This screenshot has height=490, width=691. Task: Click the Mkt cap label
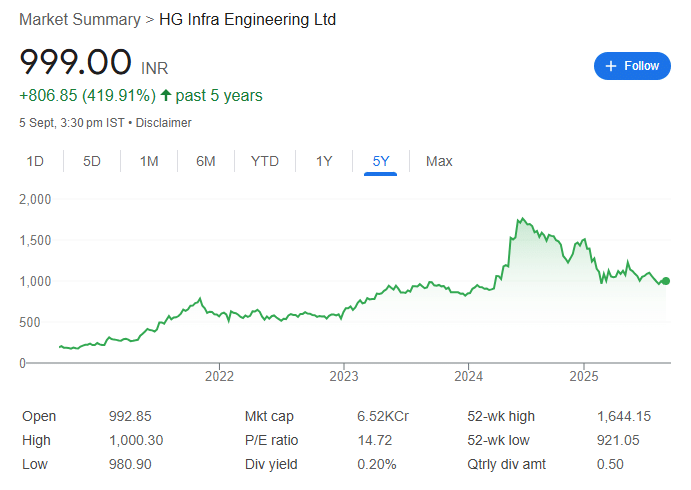tap(269, 416)
